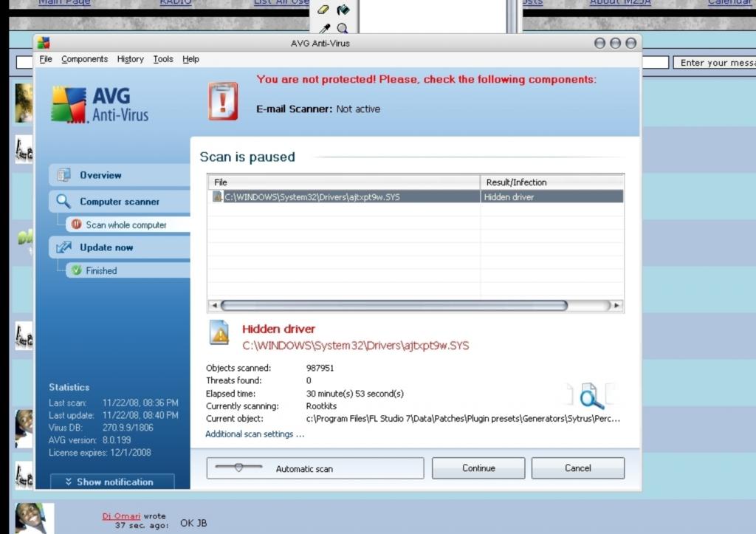
Task: Click the Update now arrow icon
Action: coord(64,247)
